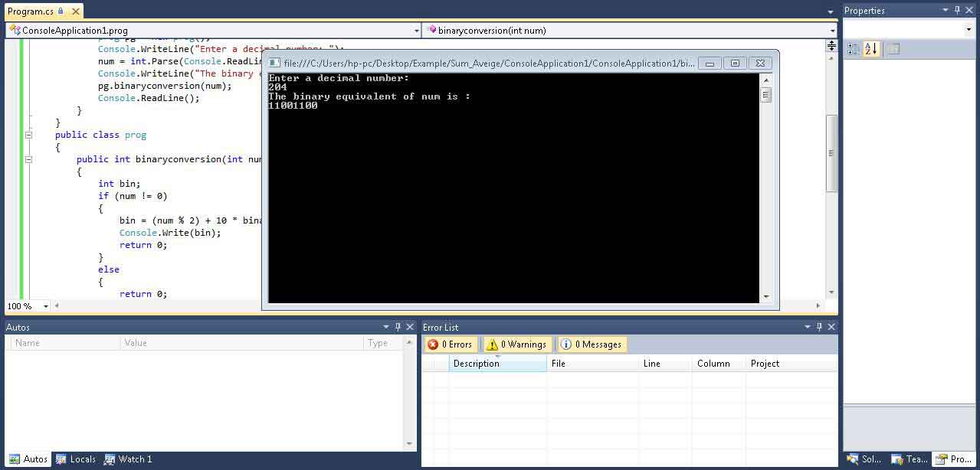Toggle the 0 Messages filter
Screen dimensions: 980x470
click(590, 344)
